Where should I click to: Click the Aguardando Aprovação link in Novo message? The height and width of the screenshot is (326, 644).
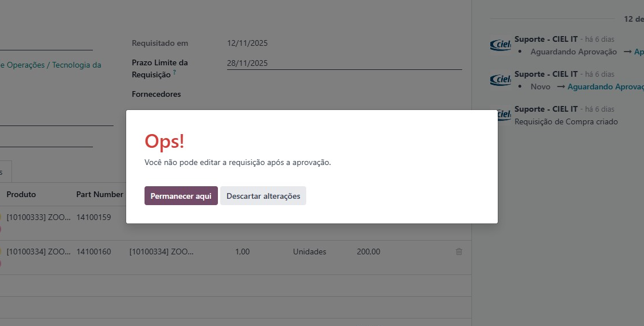point(605,87)
